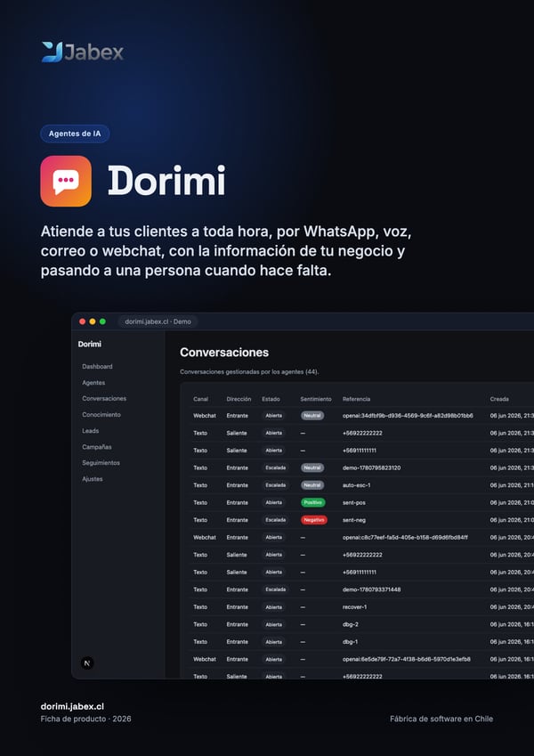Click the green Positivo badge
534x756 pixels.
pyautogui.click(x=312, y=502)
